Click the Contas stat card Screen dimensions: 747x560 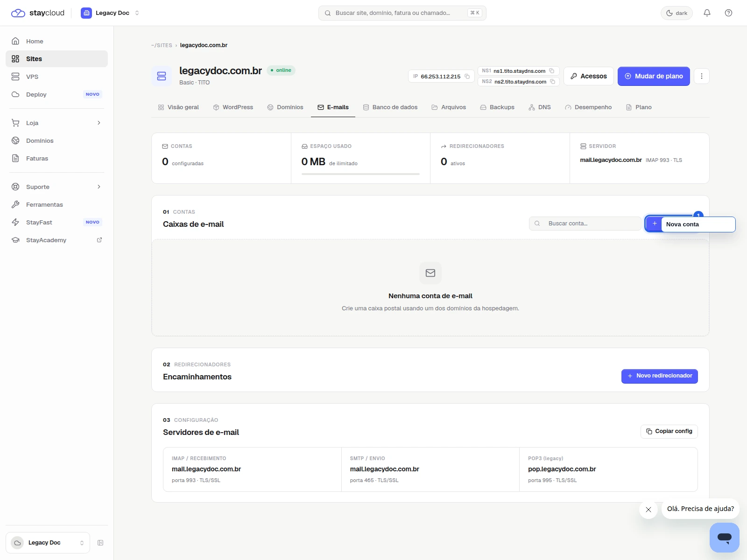tap(221, 158)
